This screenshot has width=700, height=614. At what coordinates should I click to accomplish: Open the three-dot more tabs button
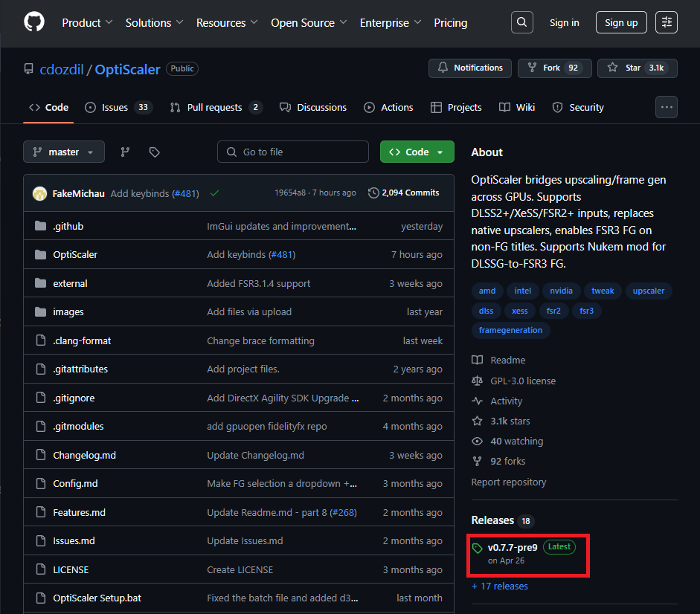pos(666,107)
